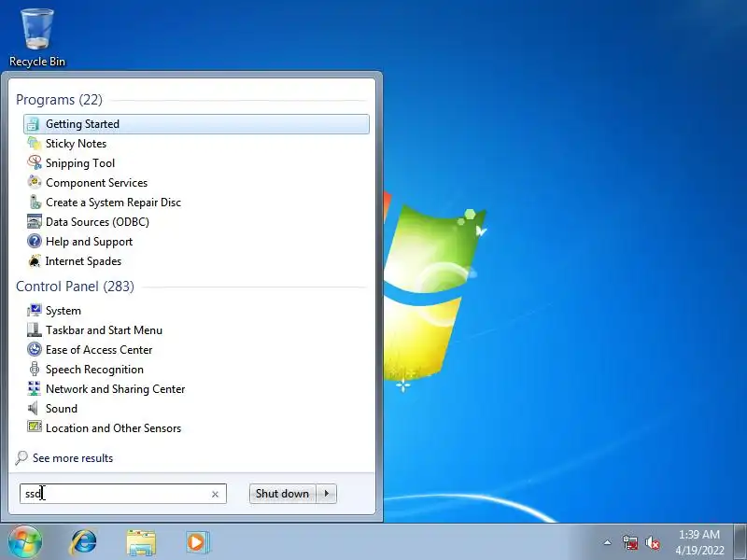
Task: Open the Data Sources (ODBC) icon
Action: click(x=34, y=221)
